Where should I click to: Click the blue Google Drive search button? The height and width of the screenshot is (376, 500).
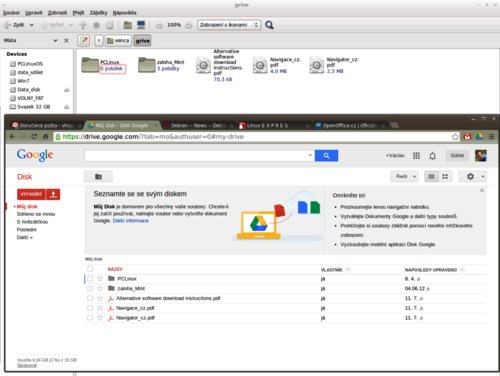click(x=326, y=156)
